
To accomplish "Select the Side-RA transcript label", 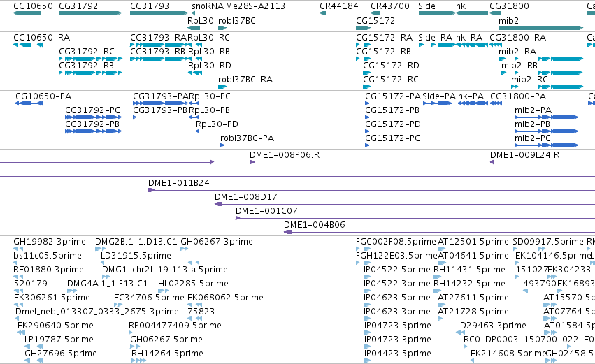I will point(436,38).
